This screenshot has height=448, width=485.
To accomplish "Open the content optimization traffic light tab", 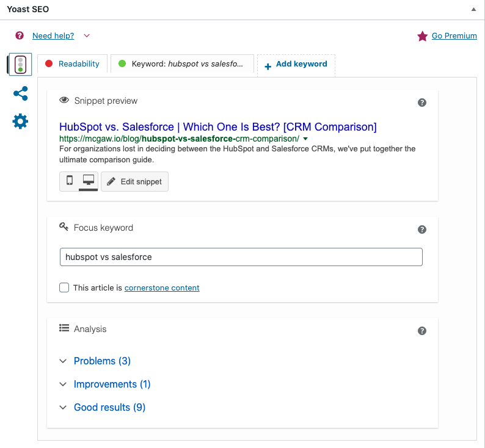I will click(x=20, y=64).
